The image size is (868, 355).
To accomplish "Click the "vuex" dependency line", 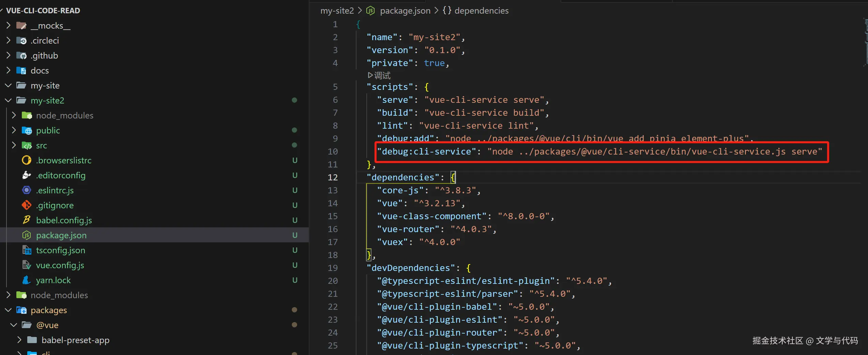I will click(x=418, y=242).
